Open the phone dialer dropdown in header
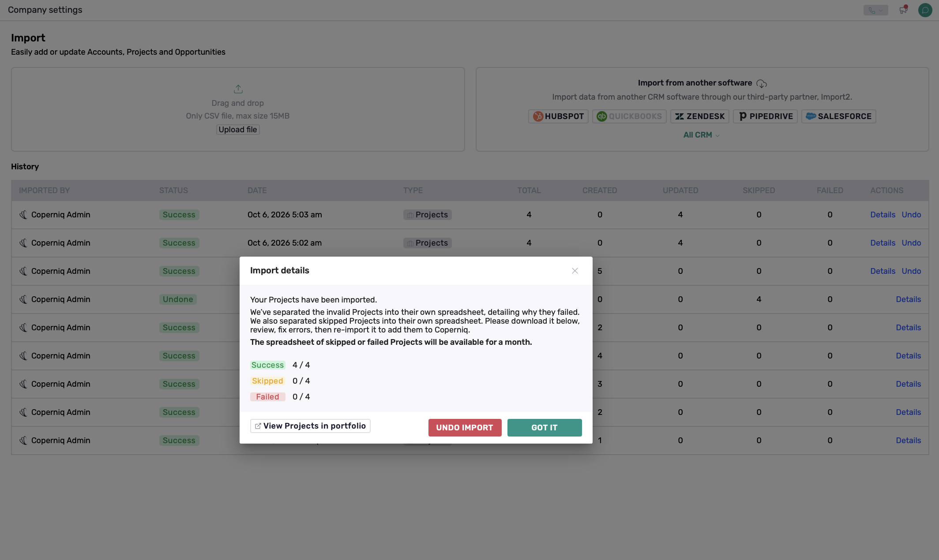939x560 pixels. point(876,10)
